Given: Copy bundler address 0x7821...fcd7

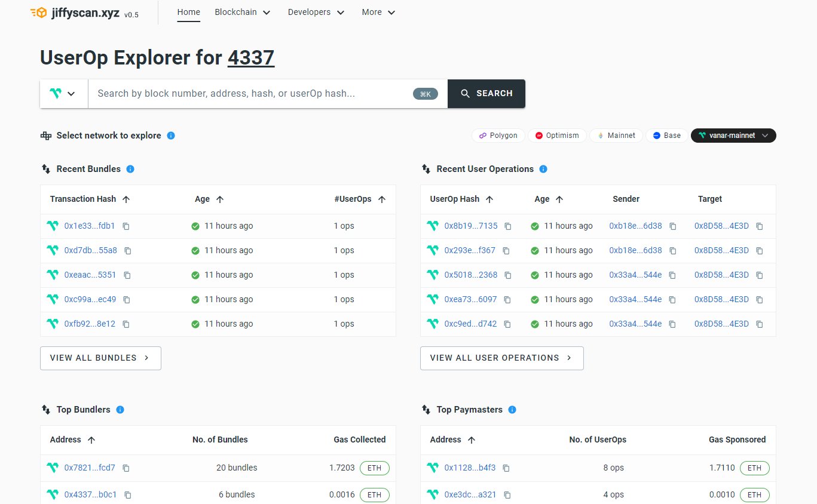Looking at the screenshot, I should 126,468.
